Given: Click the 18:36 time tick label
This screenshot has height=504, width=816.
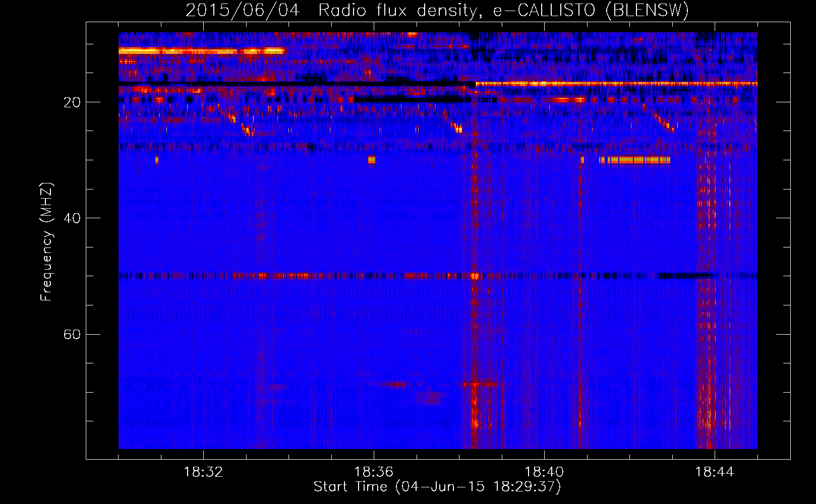Looking at the screenshot, I should coord(374,472).
